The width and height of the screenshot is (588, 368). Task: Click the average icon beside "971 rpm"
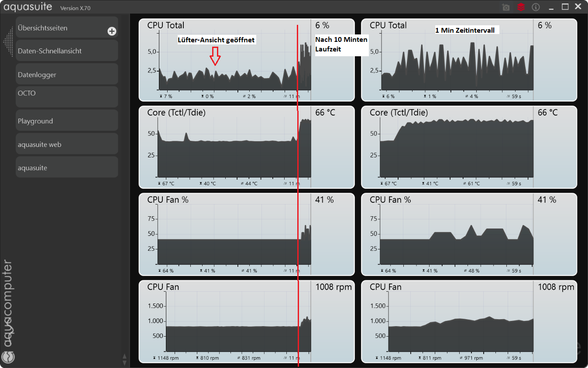tap(461, 358)
